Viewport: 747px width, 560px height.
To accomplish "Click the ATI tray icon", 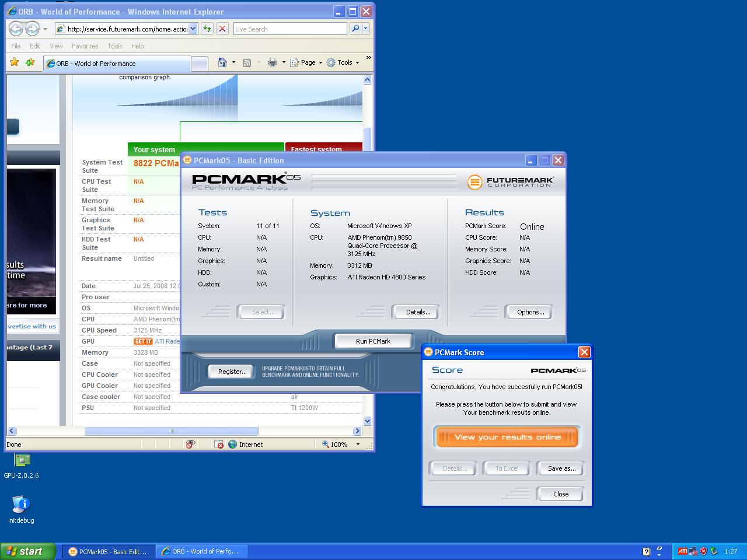I will 682,551.
